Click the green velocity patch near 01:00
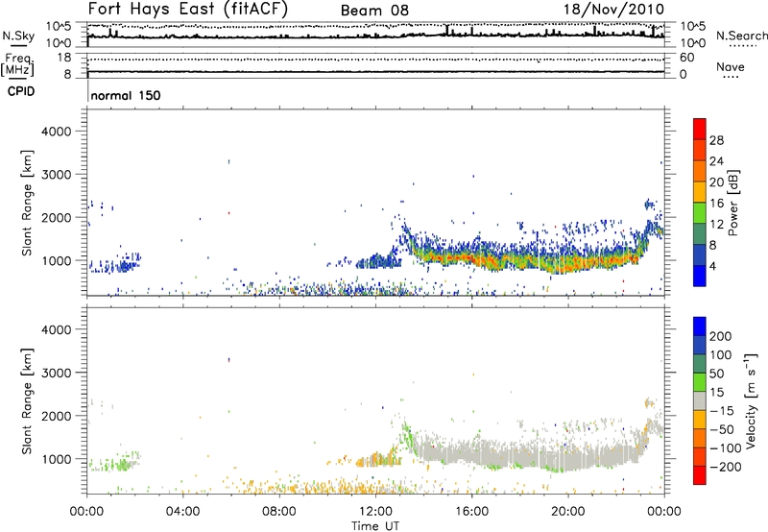 [x=111, y=463]
